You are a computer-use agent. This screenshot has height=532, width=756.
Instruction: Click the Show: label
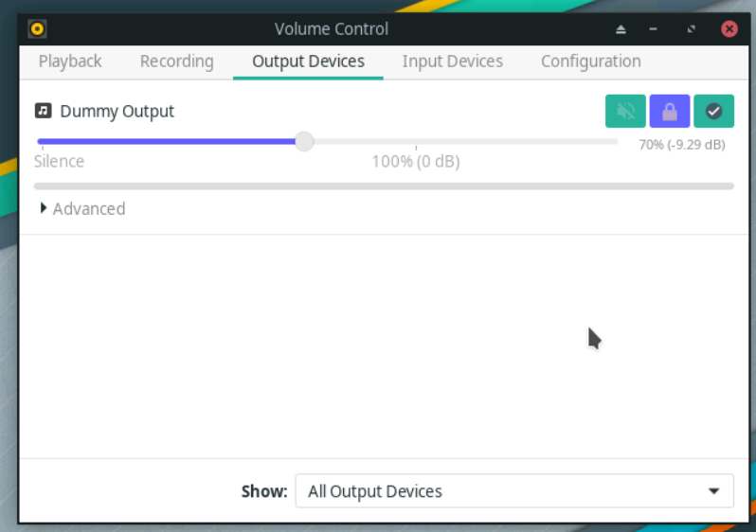pyautogui.click(x=264, y=491)
